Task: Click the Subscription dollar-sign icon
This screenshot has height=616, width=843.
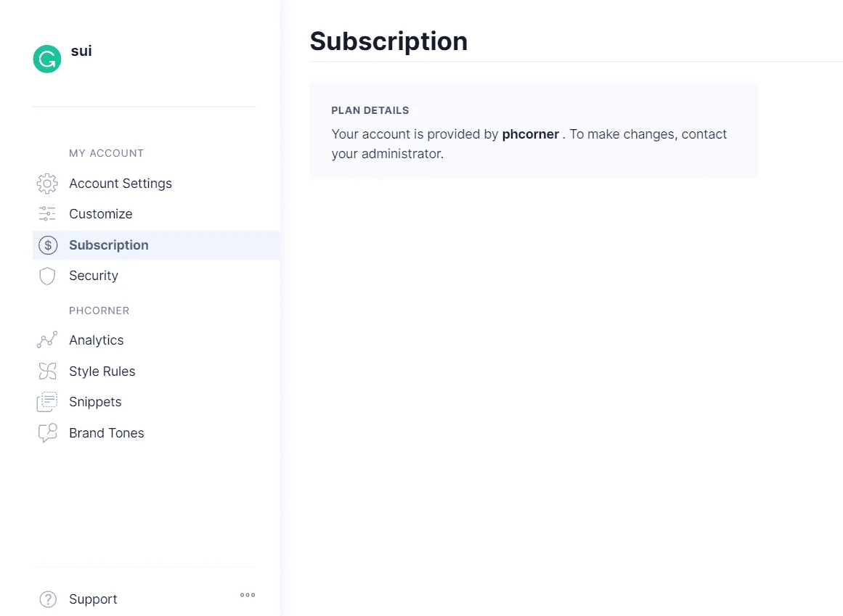Action: click(x=48, y=245)
